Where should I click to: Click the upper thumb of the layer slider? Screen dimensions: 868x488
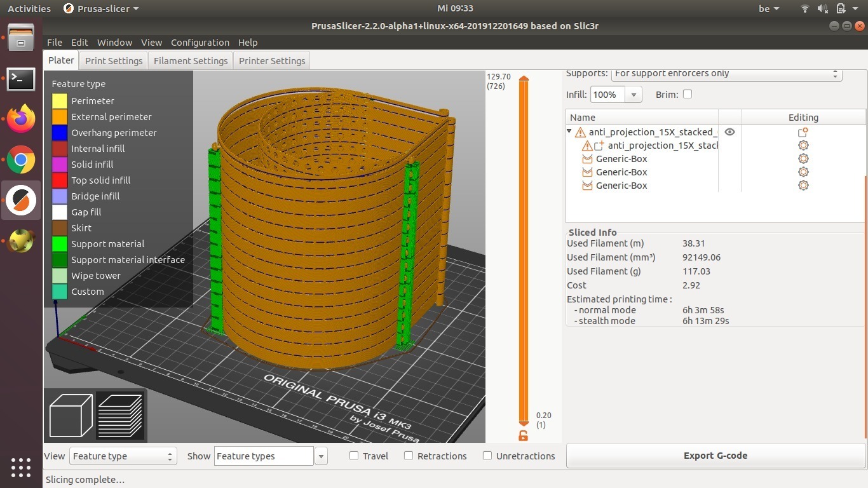pos(524,79)
